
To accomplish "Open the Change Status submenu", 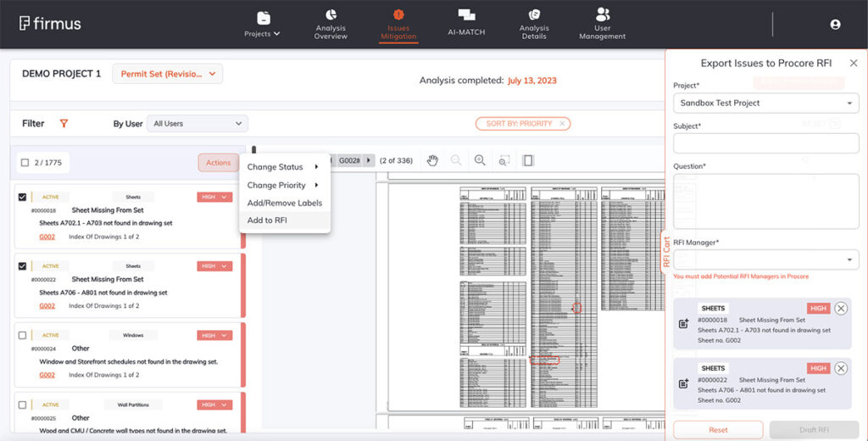I will tap(284, 167).
